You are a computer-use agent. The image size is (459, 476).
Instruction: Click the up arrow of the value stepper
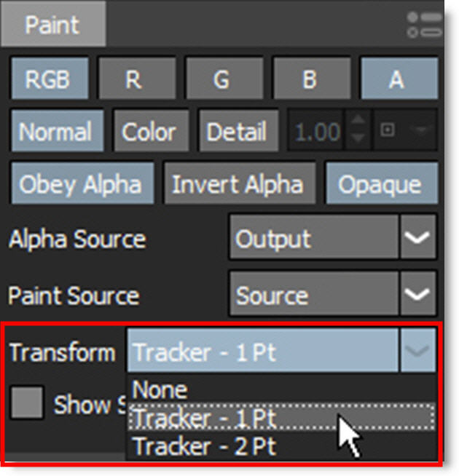coord(357,124)
